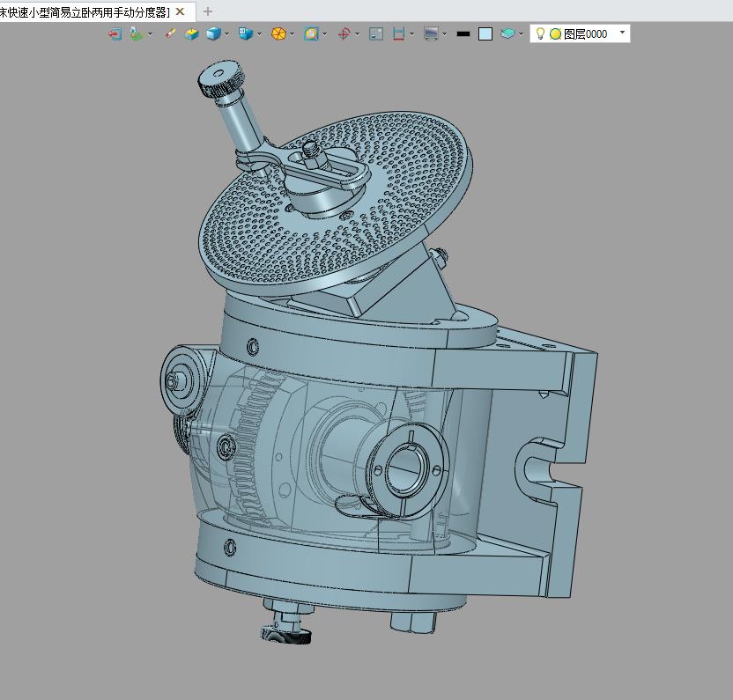733x700 pixels.
Task: Open dropdown beside the selection filter icon
Action: tap(325, 34)
